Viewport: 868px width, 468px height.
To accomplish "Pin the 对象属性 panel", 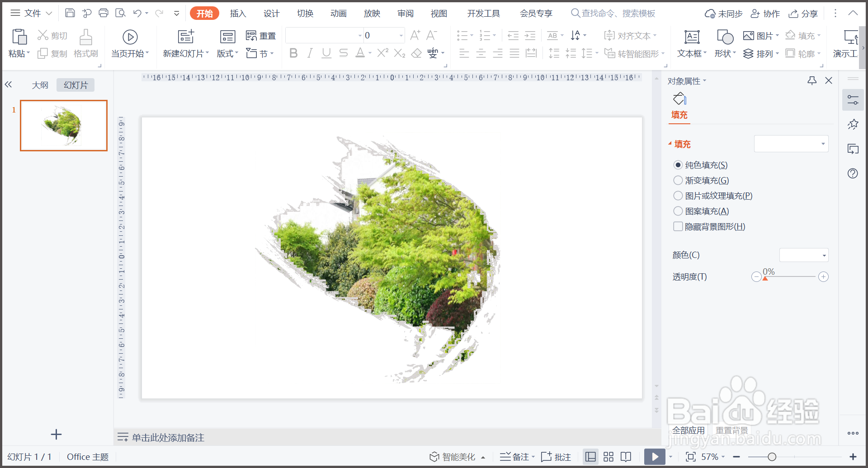I will tap(812, 80).
